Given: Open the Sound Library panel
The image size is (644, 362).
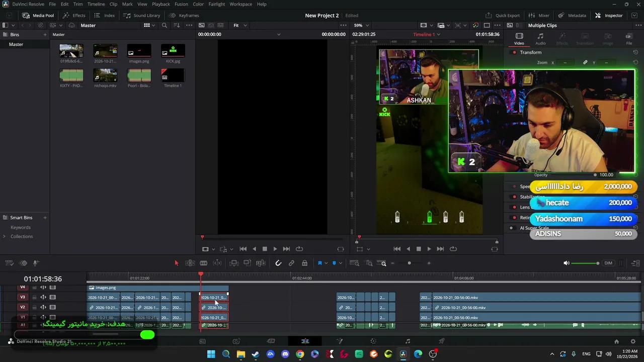Looking at the screenshot, I should click(x=141, y=16).
